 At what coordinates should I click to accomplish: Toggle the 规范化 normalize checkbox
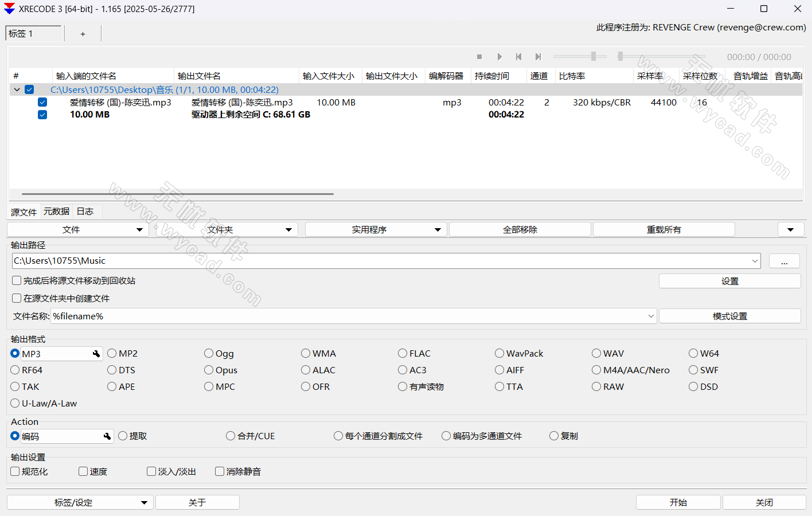click(15, 471)
